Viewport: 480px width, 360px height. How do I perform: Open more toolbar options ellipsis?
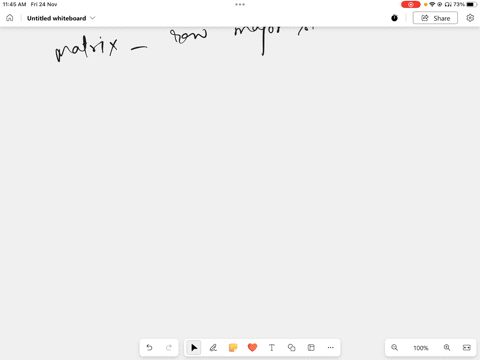coord(330,348)
